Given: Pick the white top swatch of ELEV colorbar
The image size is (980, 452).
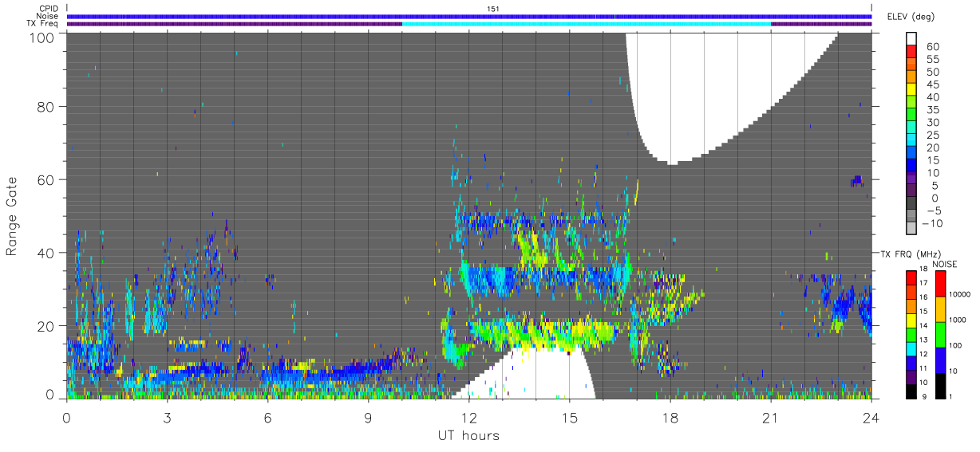Looking at the screenshot, I should [911, 38].
